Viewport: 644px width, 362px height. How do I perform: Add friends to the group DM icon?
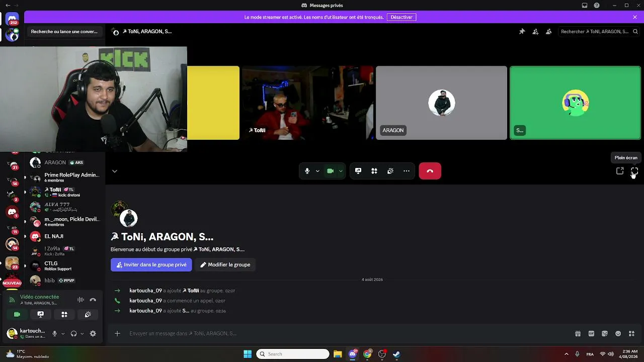click(x=535, y=32)
